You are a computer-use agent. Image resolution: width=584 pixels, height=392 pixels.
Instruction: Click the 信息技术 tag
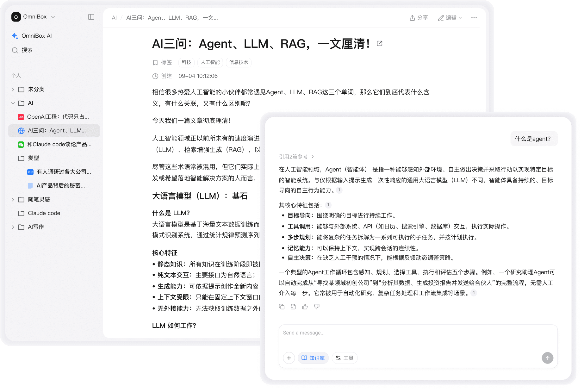pyautogui.click(x=239, y=63)
